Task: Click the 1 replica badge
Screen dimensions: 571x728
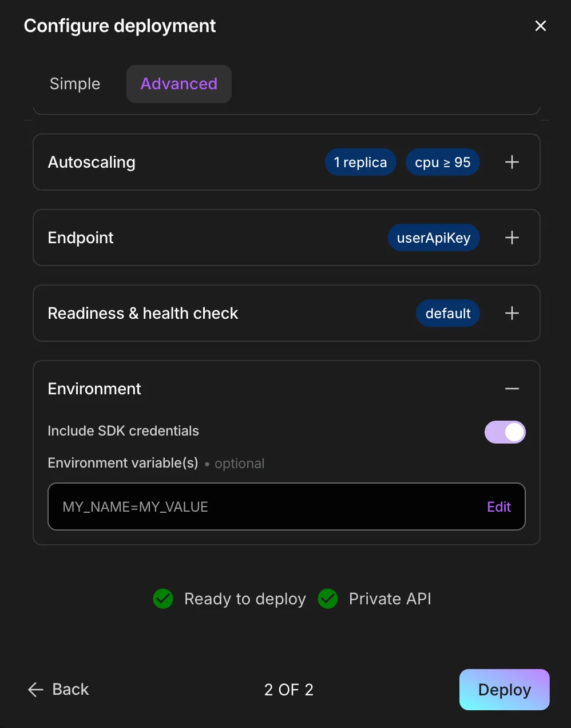Action: 360,162
